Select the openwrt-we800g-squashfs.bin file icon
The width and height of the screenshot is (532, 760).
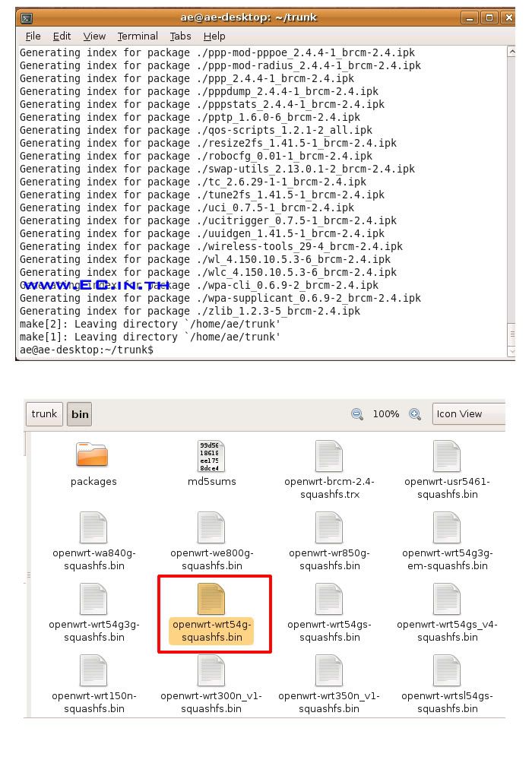(x=211, y=528)
